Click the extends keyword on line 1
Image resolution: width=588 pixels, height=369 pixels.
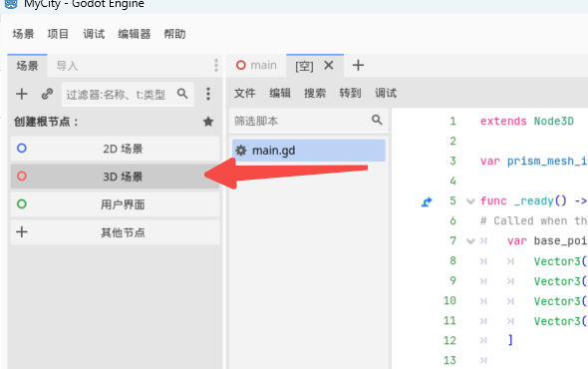pos(503,121)
